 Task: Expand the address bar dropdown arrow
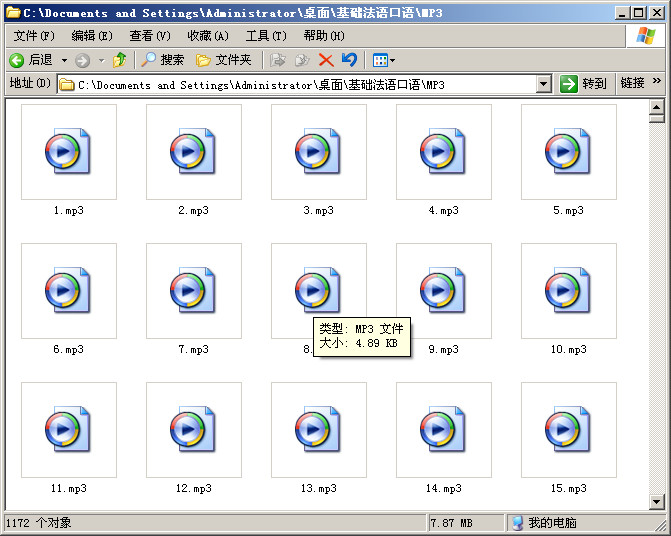(543, 84)
